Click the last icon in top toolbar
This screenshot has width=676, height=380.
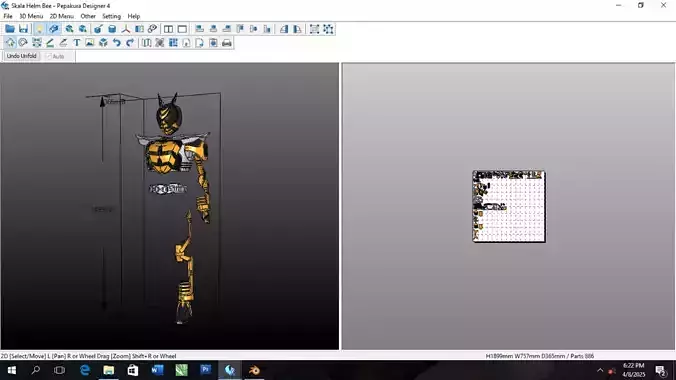328,29
